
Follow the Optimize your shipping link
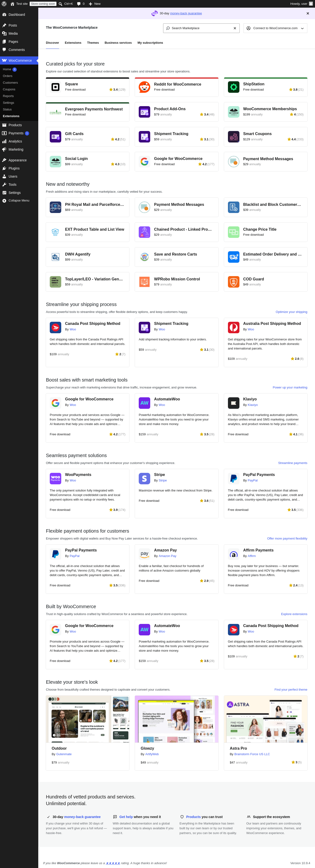click(x=291, y=312)
